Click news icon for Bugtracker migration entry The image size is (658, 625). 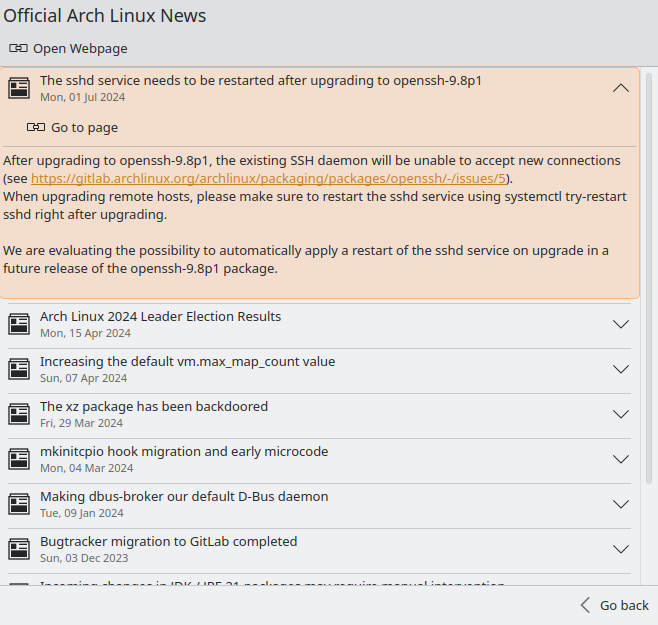19,549
